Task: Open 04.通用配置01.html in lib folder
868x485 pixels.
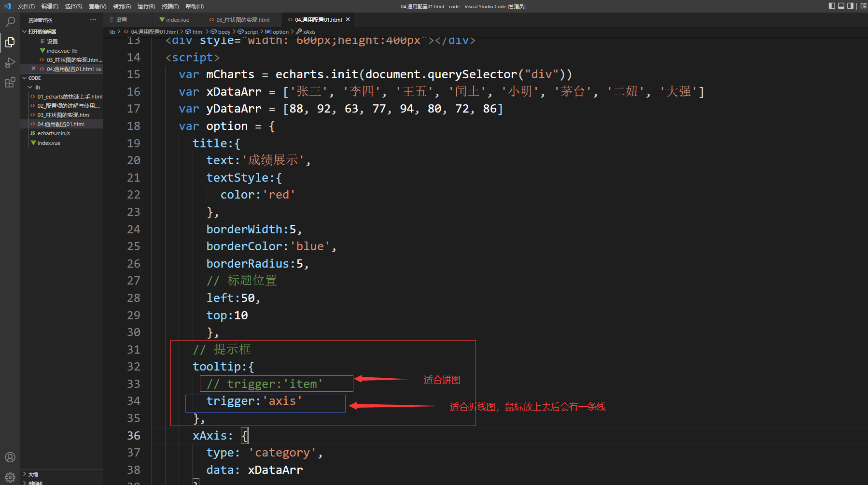Action: (x=61, y=124)
